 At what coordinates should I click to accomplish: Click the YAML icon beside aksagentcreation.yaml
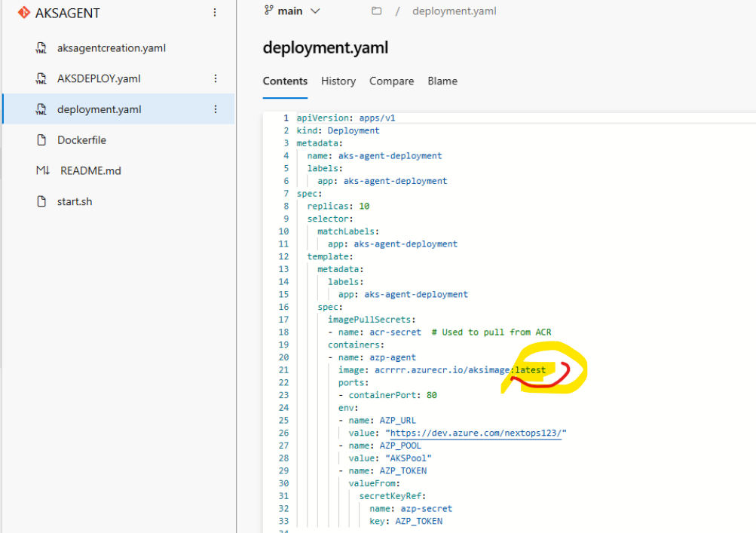pyautogui.click(x=40, y=47)
